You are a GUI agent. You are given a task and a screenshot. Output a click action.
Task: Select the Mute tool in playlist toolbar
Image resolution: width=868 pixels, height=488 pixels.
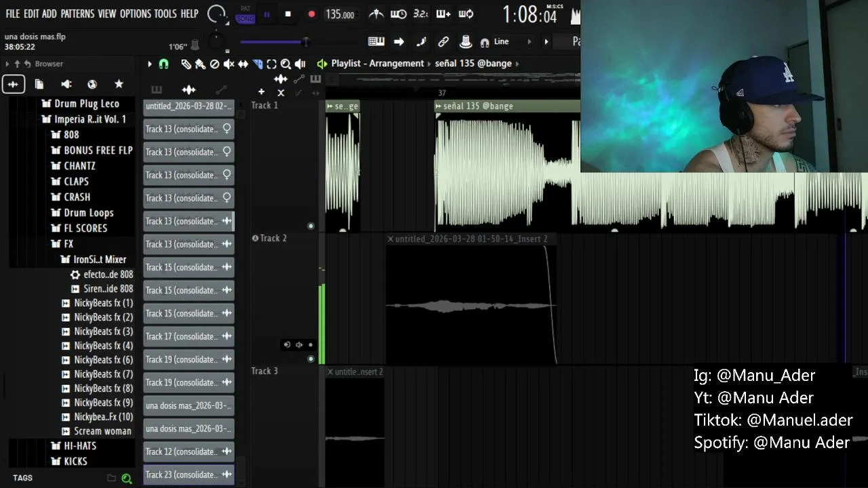[229, 64]
